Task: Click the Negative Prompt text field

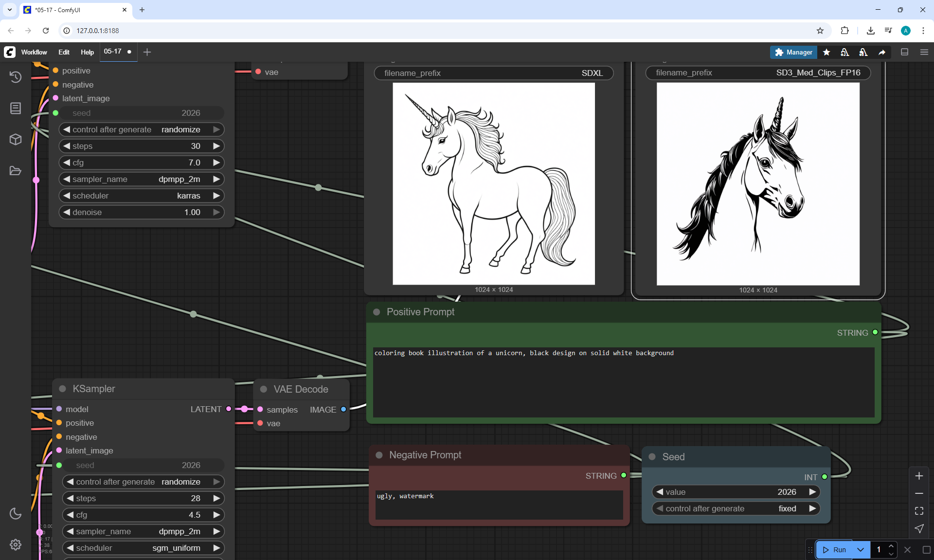Action: coord(499,504)
